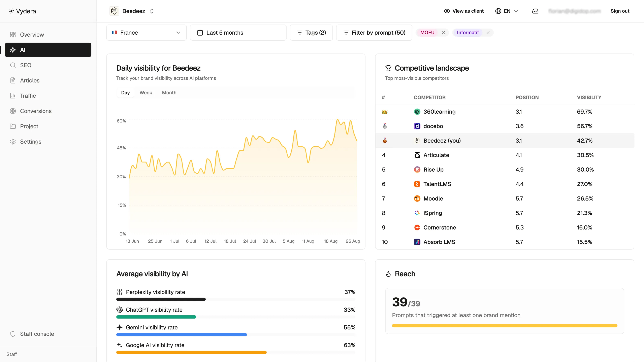The image size is (644, 362).
Task: Click the globe language icon
Action: tap(498, 11)
